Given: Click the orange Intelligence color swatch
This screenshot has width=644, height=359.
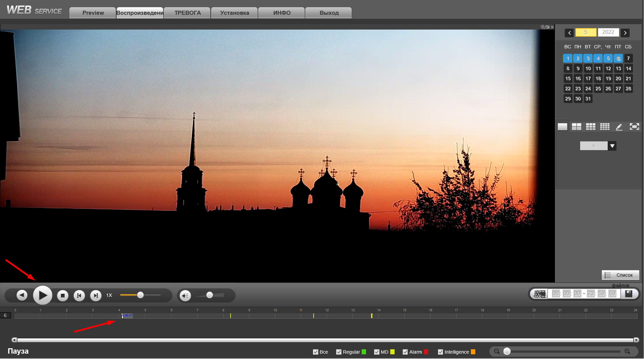Looking at the screenshot, I should [x=473, y=352].
